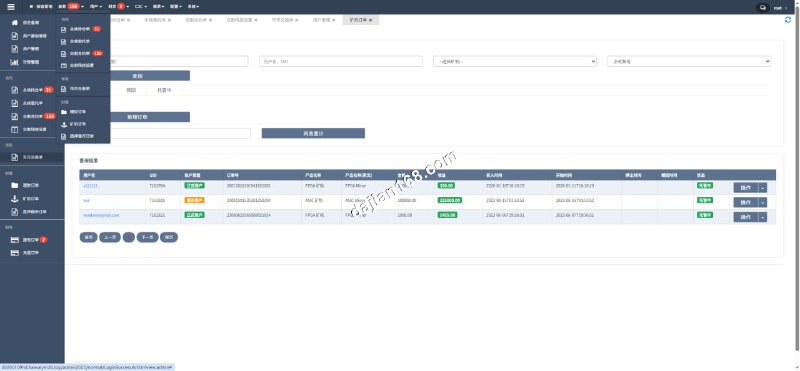Open the top menu with the 186 badge
The height and width of the screenshot is (371, 800).
[x=69, y=7]
